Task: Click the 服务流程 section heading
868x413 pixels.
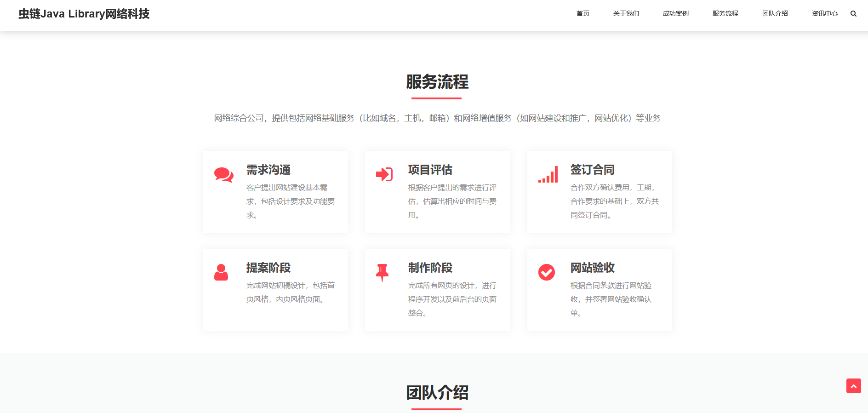Action: click(437, 82)
